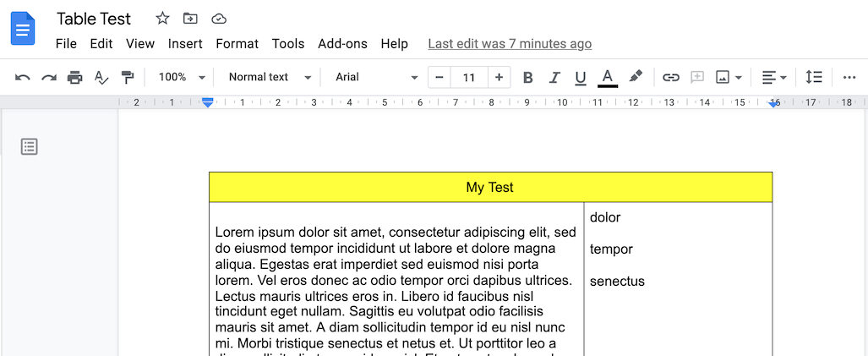Open the text color picker
The height and width of the screenshot is (356, 868).
(x=608, y=78)
